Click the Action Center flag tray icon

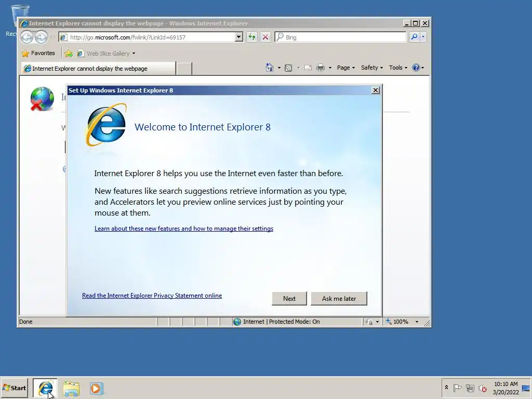click(x=457, y=388)
